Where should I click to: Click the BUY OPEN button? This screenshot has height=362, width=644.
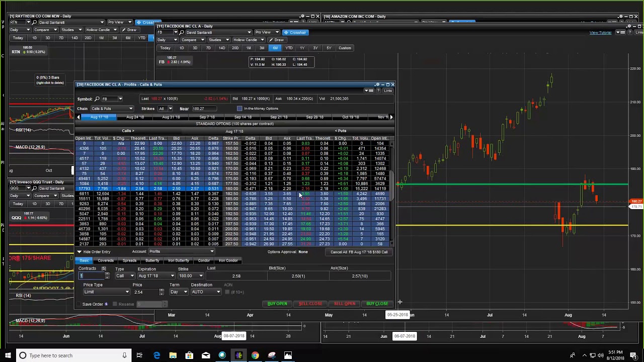point(277,304)
